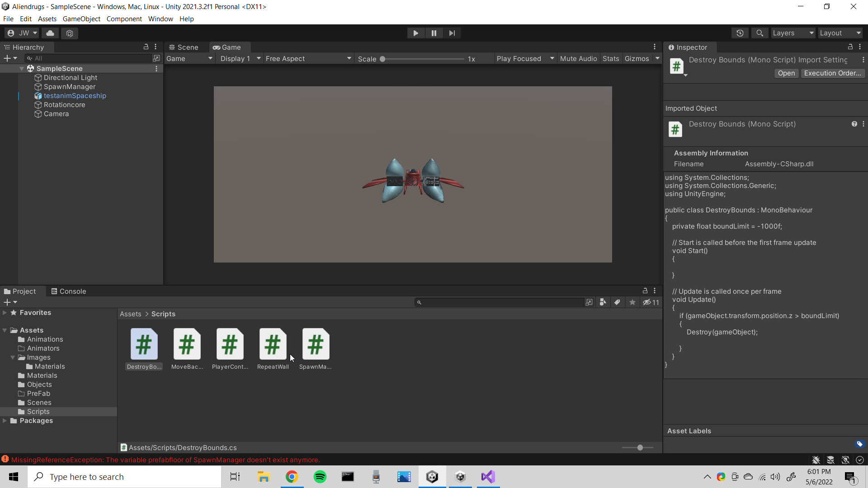868x488 pixels.
Task: Open the Free Aspect dropdown
Action: (308, 59)
